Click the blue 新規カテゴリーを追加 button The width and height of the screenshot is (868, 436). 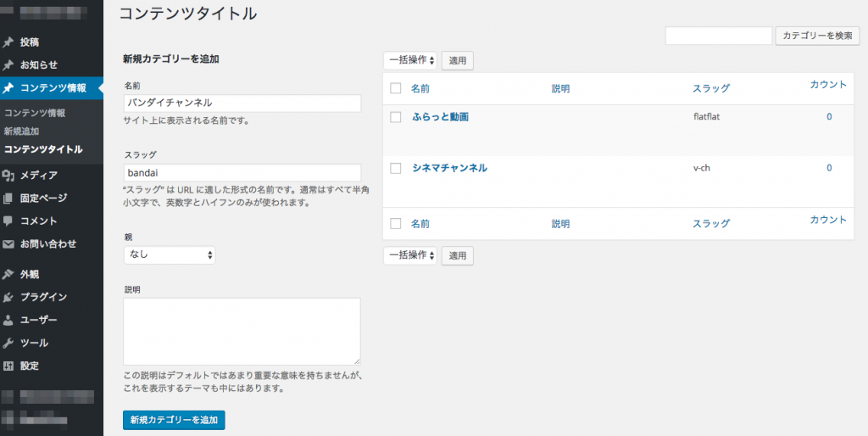click(174, 420)
